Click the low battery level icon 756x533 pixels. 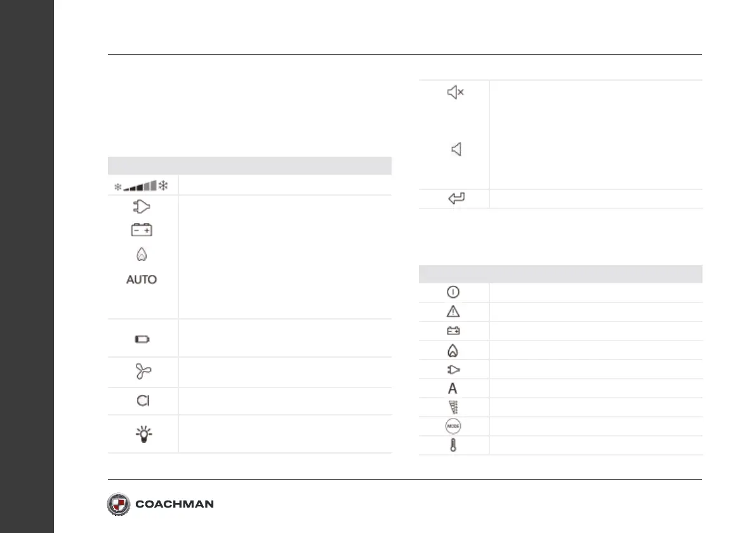tap(142, 339)
